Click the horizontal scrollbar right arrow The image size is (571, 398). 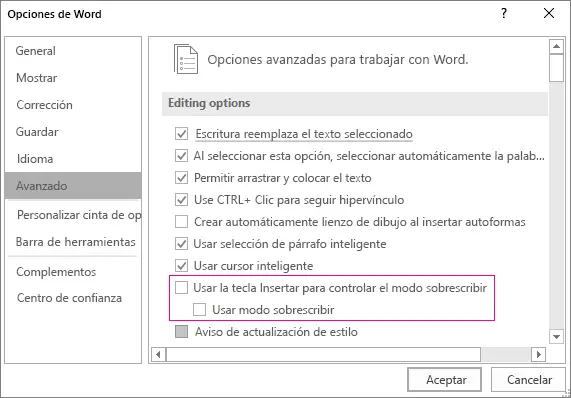click(539, 354)
